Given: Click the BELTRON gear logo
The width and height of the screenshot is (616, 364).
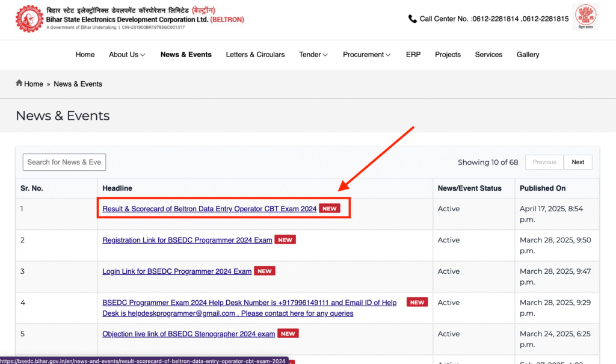Looking at the screenshot, I should (x=29, y=19).
